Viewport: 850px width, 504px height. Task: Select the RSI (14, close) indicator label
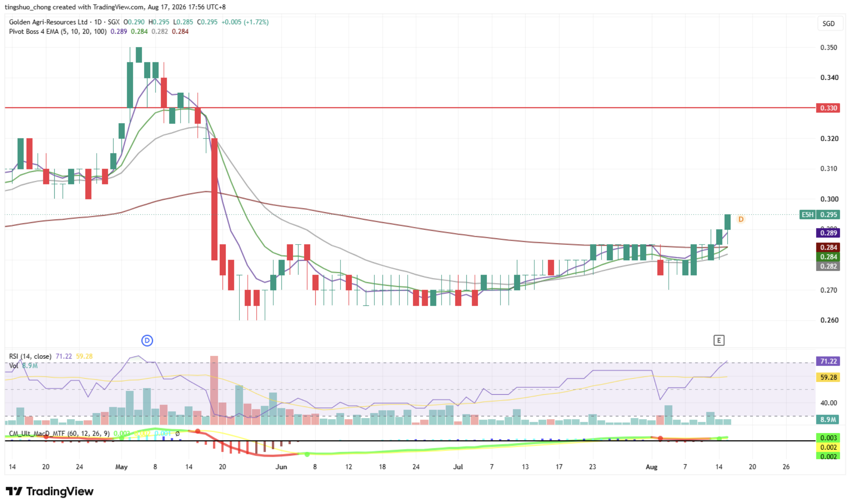pyautogui.click(x=30, y=356)
